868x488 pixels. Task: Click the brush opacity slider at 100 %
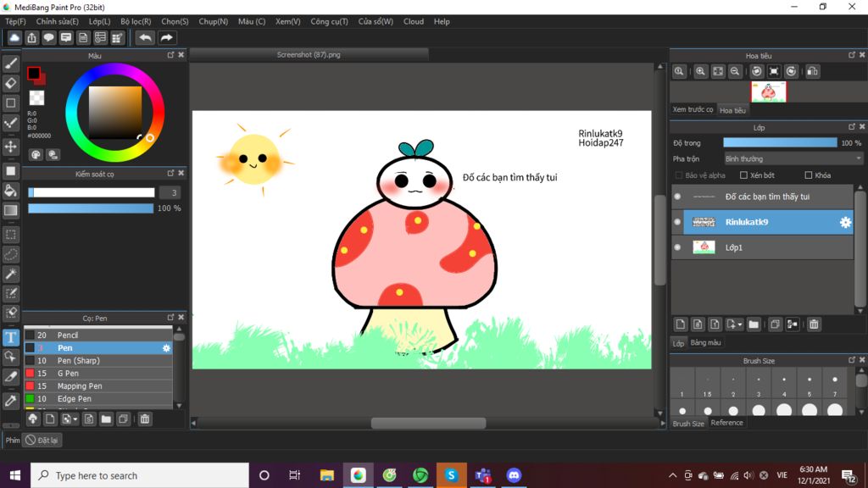pos(91,208)
